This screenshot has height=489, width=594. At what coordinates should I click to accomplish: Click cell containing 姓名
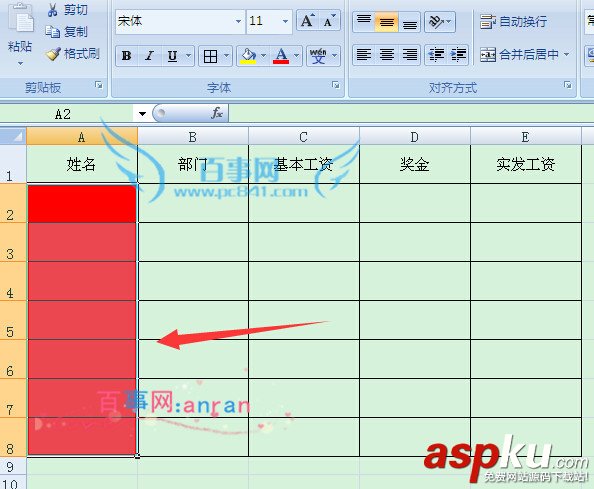coord(82,164)
